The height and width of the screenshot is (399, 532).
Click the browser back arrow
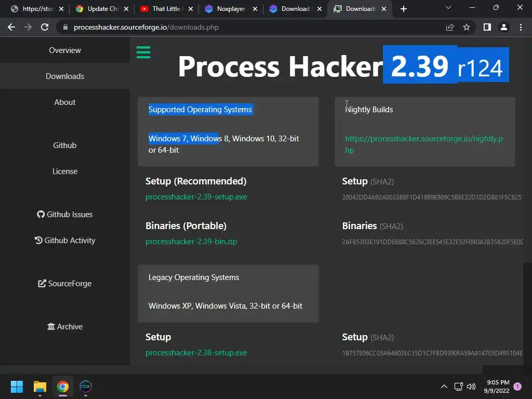click(x=11, y=27)
